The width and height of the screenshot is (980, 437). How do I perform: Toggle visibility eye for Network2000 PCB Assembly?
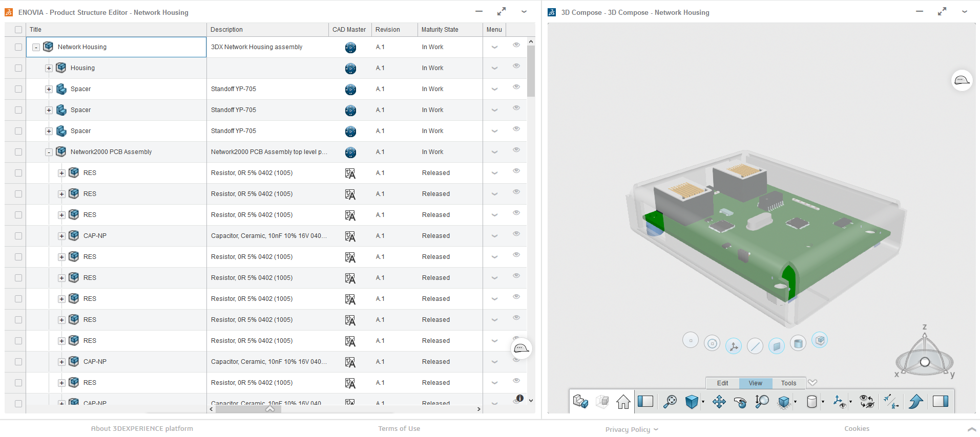(x=516, y=150)
